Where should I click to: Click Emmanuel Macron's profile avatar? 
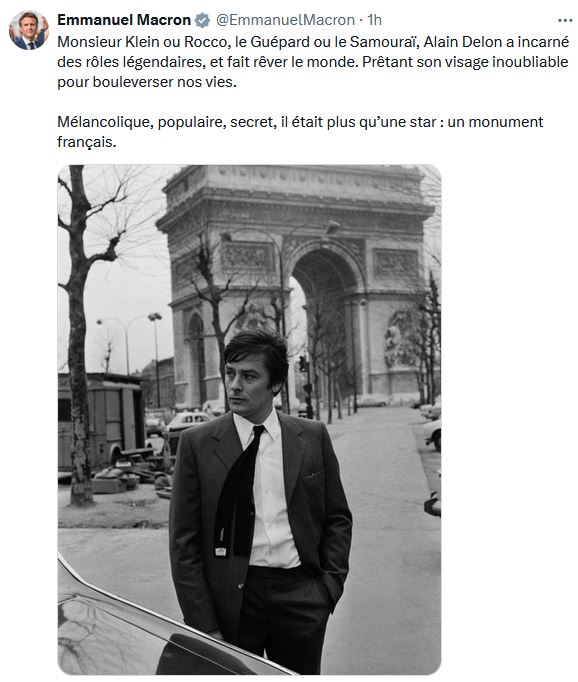click(28, 30)
